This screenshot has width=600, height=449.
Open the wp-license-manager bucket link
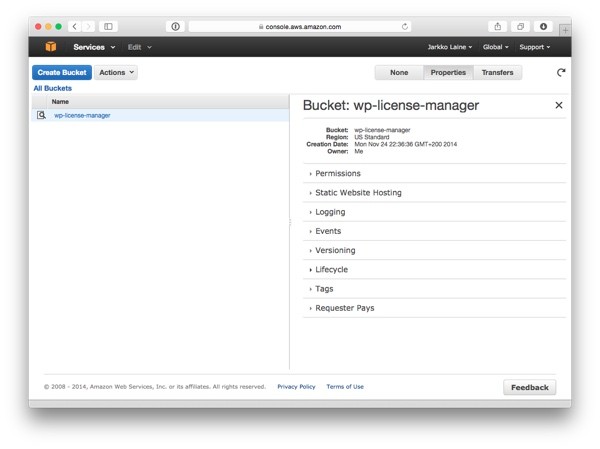82,115
